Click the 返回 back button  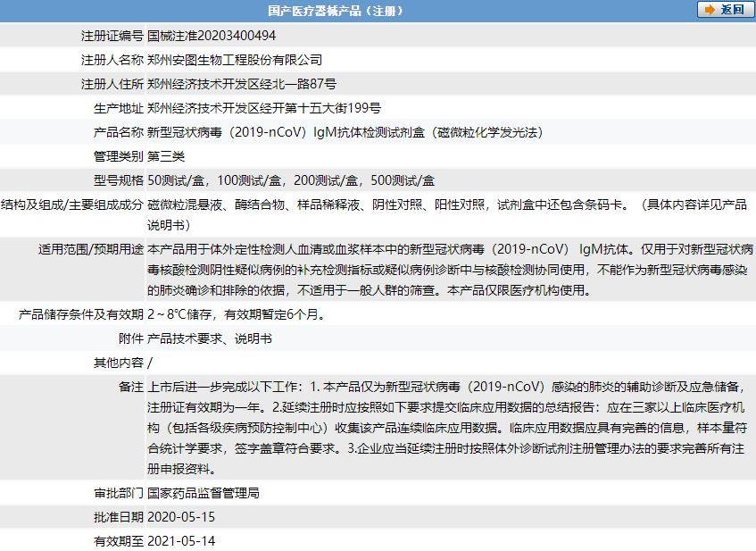(725, 10)
